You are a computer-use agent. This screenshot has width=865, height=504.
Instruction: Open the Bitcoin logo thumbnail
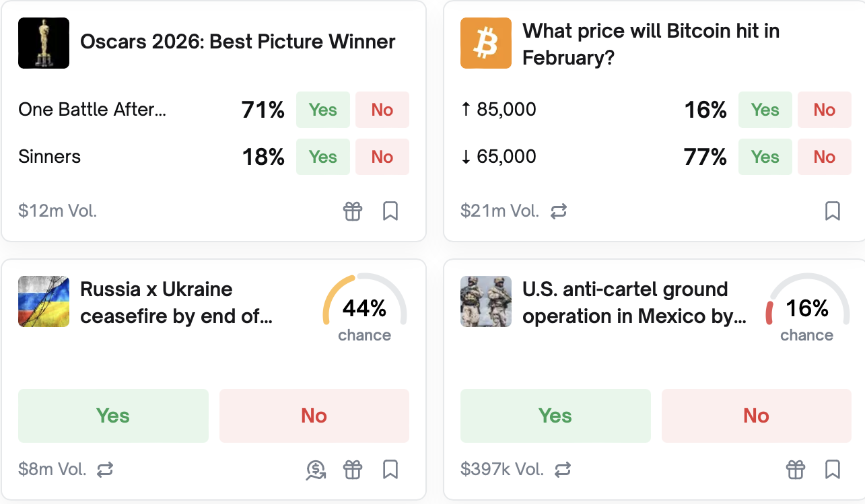tap(486, 43)
